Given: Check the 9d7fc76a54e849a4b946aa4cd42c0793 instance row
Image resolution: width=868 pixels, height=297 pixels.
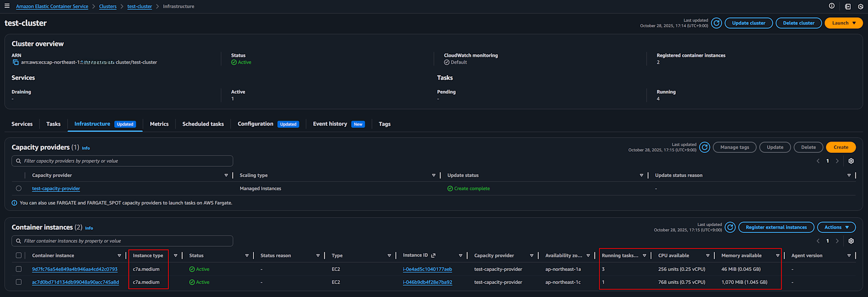Looking at the screenshot, I should click(x=18, y=269).
